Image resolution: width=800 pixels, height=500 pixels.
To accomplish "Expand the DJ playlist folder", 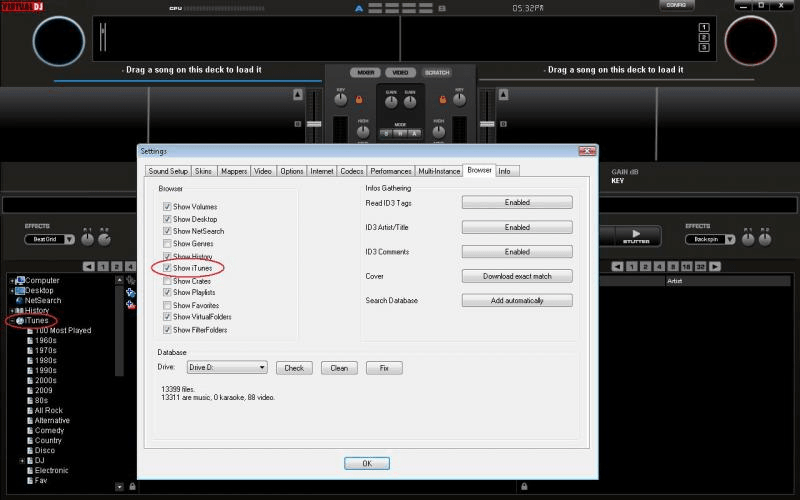I will (22, 460).
